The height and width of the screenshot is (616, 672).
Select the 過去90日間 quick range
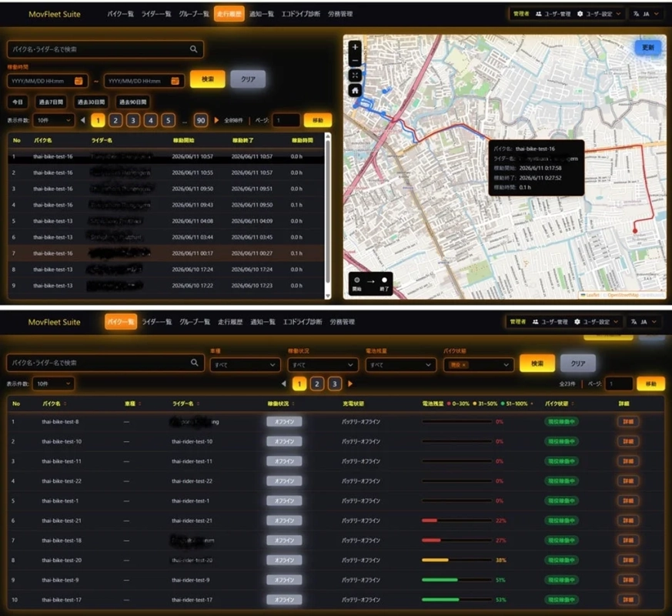pos(133,102)
